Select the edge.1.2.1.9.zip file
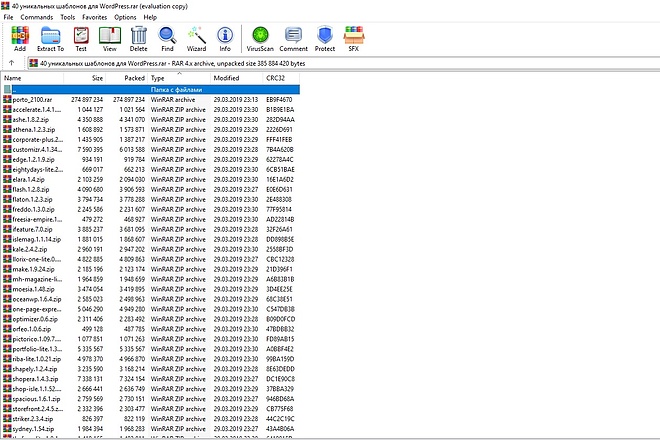The image size is (660, 440). (x=33, y=160)
